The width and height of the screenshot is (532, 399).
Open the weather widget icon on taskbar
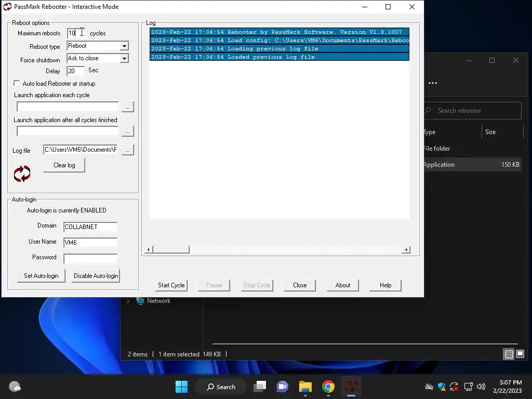pos(15,387)
